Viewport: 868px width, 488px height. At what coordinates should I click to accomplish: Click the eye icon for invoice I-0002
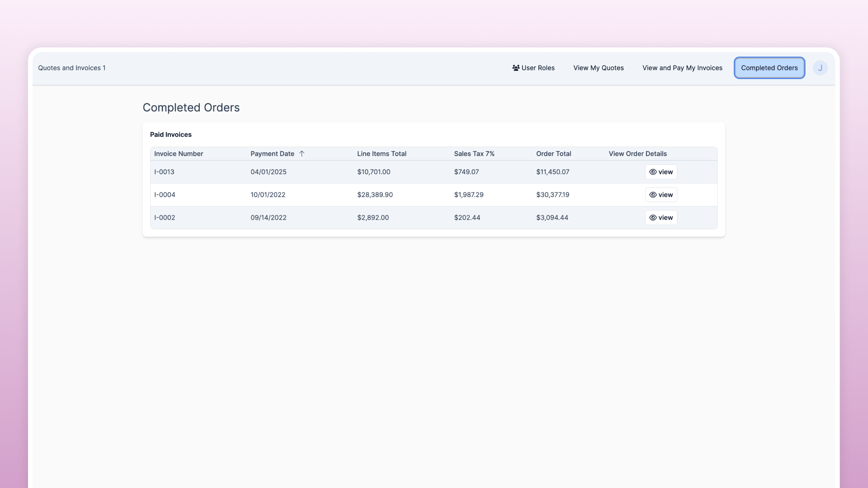[653, 218]
